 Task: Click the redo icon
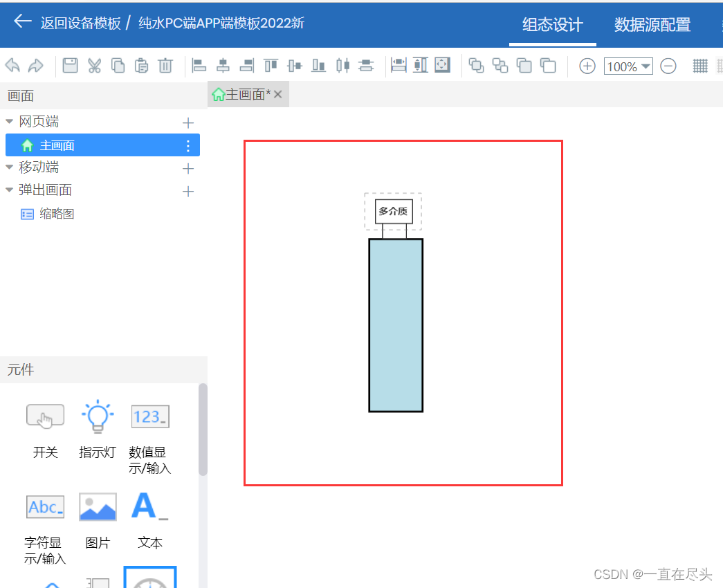[35, 66]
